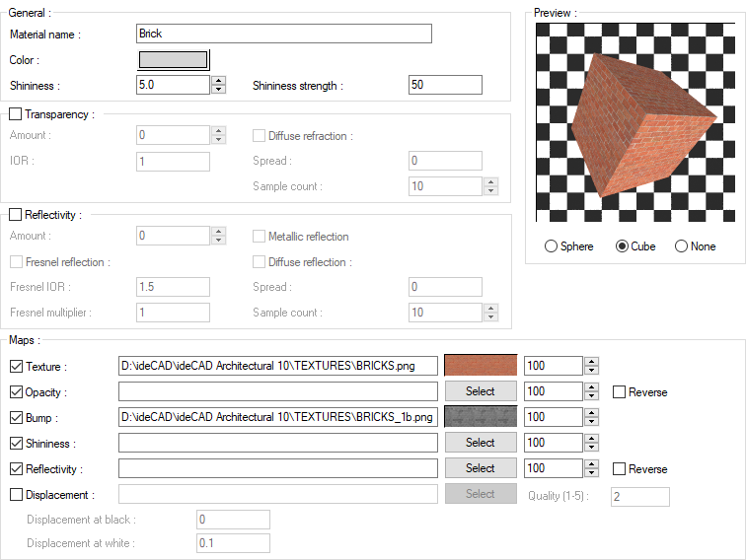Select the None preview option
The height and width of the screenshot is (560, 746).
tap(681, 246)
